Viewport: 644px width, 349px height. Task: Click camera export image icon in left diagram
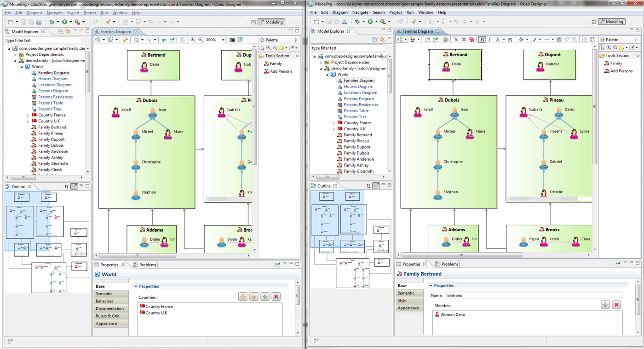click(232, 40)
